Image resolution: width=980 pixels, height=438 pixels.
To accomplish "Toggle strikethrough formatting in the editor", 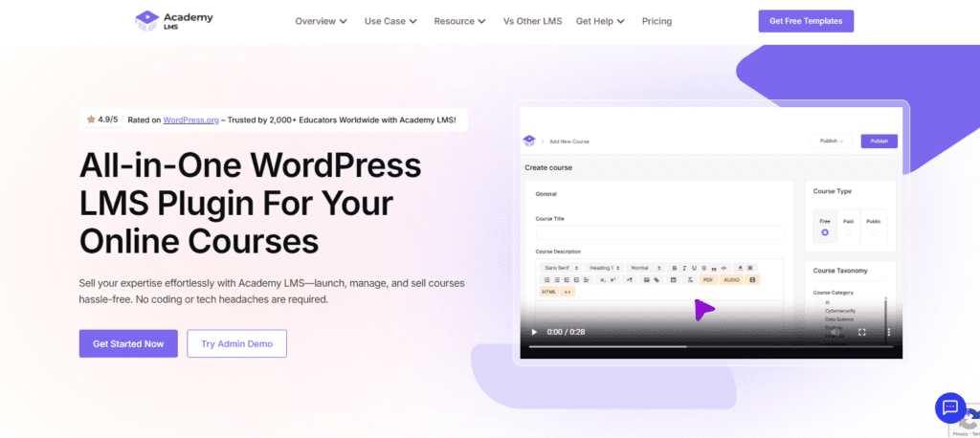I will 703,268.
